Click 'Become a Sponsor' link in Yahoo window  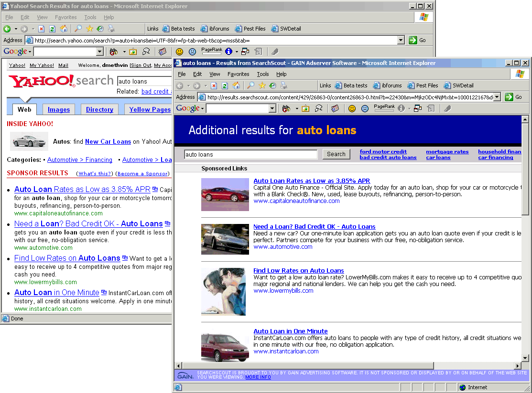(x=142, y=174)
